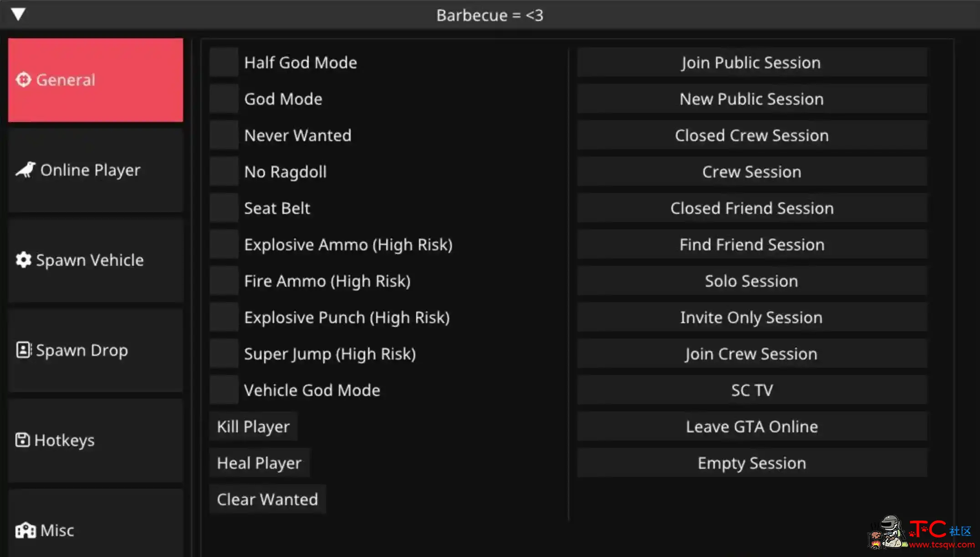Click the Solo Session option
Viewport: 980px width, 557px height.
(752, 280)
